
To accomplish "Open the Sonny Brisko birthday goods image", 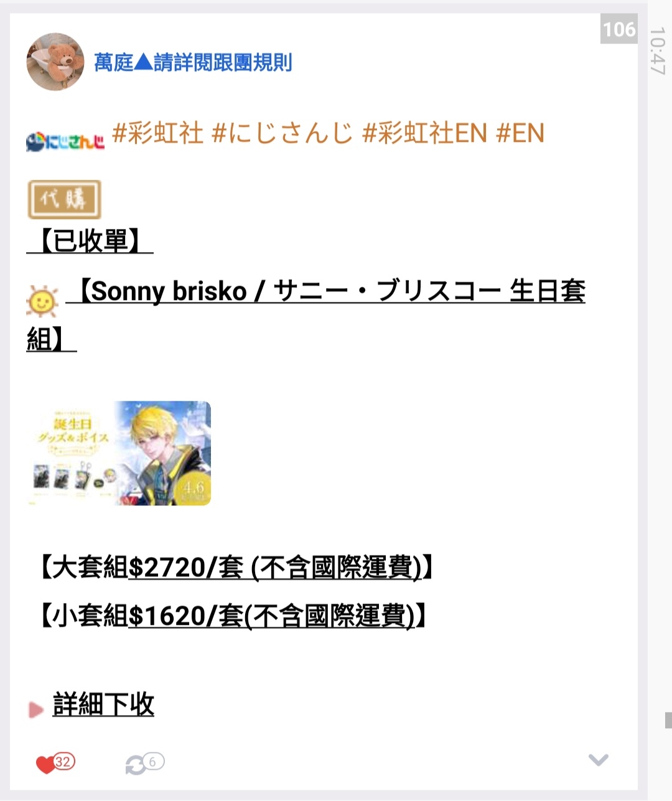I will click(x=119, y=453).
